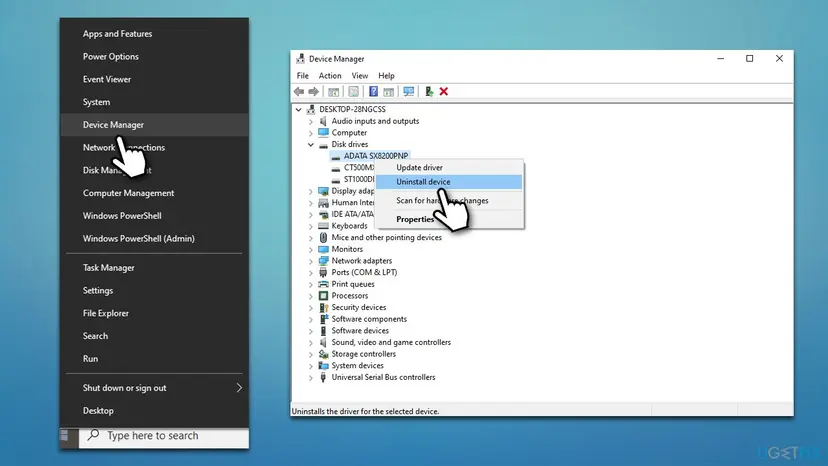Expand the System devices chevron

coord(310,366)
